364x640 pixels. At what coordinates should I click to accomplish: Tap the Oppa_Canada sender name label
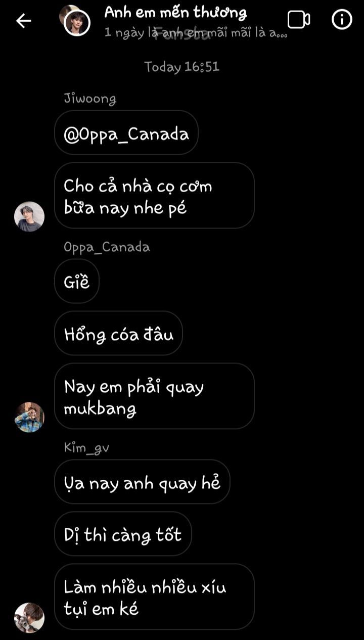[107, 247]
